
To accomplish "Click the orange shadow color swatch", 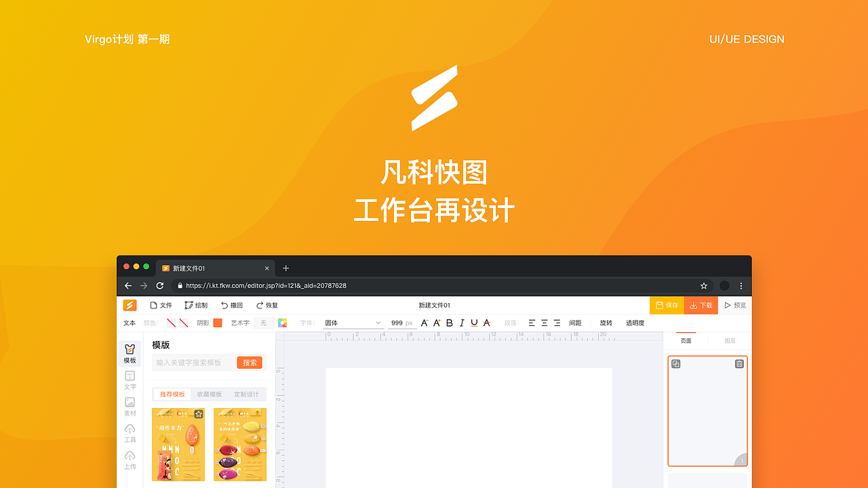I will [x=217, y=323].
